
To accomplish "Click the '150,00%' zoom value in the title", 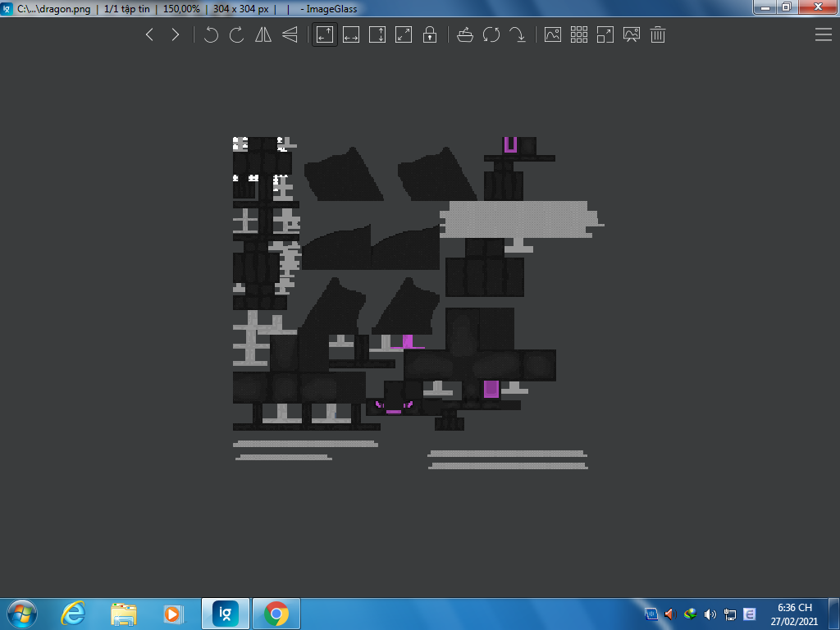I will (181, 8).
